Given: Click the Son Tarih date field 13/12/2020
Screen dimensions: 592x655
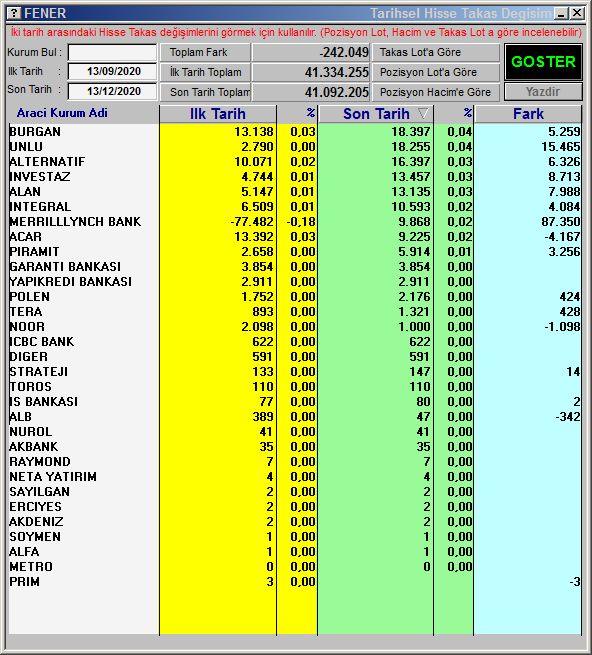Looking at the screenshot, I should pos(112,91).
